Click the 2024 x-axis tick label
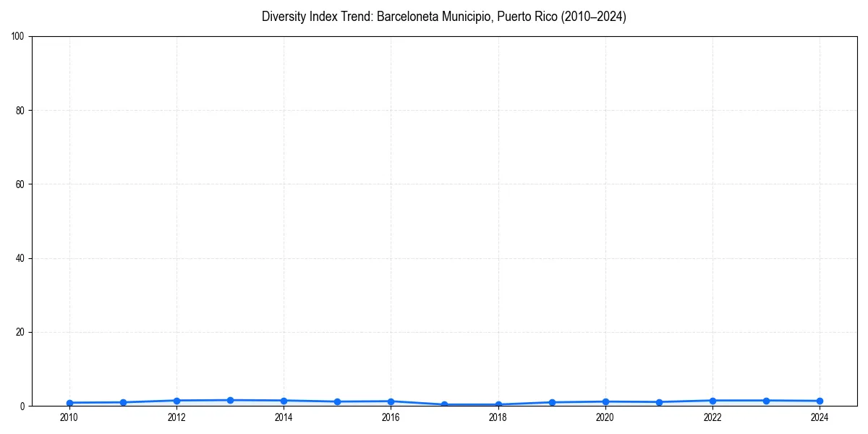The height and width of the screenshot is (434, 868). click(x=820, y=417)
